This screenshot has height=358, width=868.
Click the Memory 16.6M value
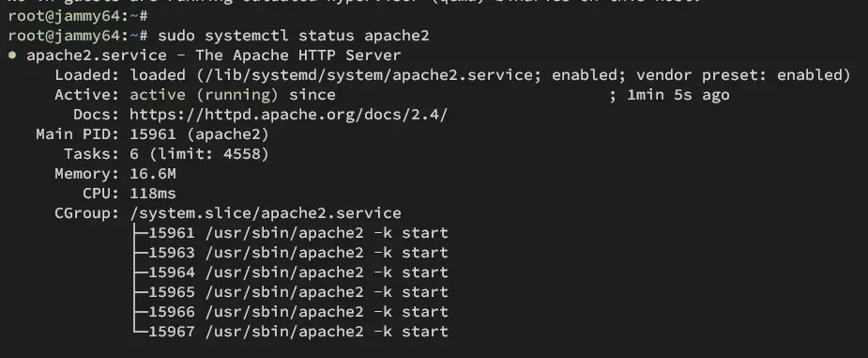(153, 174)
